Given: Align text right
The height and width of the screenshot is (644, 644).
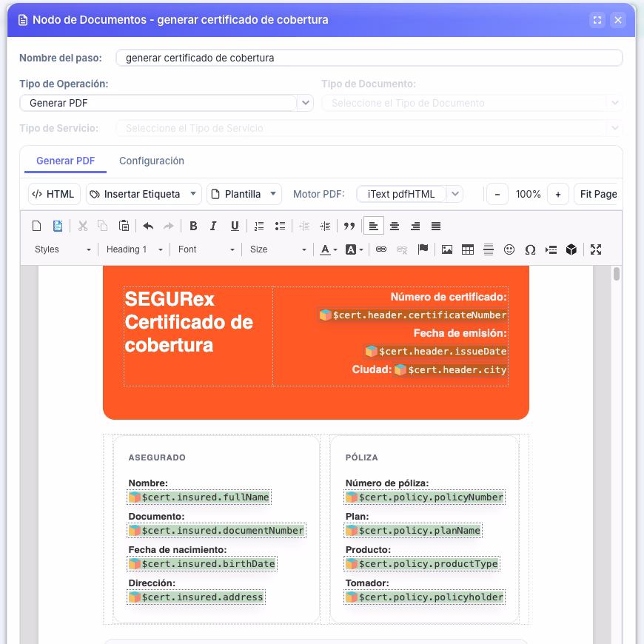Looking at the screenshot, I should (415, 226).
